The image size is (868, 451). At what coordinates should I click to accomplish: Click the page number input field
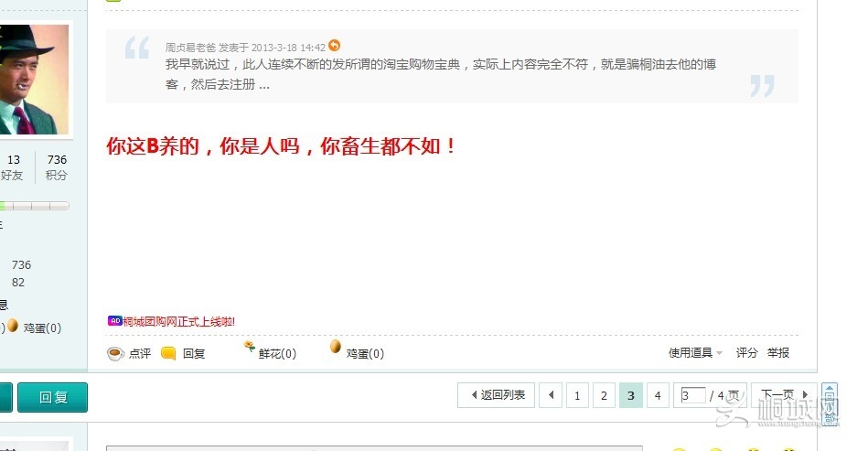[x=693, y=396]
